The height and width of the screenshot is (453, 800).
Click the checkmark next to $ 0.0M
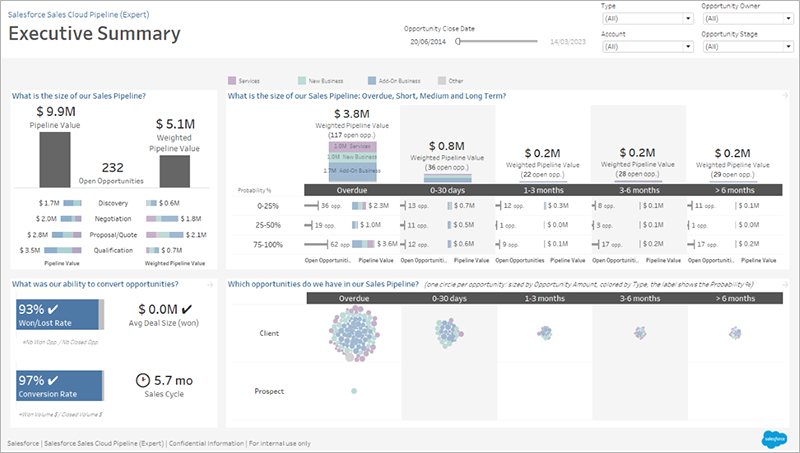187,309
